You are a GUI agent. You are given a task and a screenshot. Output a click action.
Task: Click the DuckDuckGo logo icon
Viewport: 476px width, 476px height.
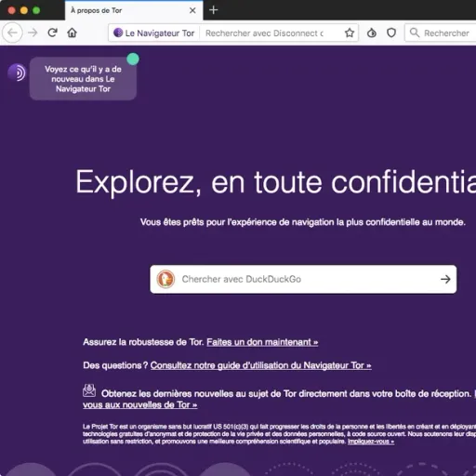(x=165, y=279)
